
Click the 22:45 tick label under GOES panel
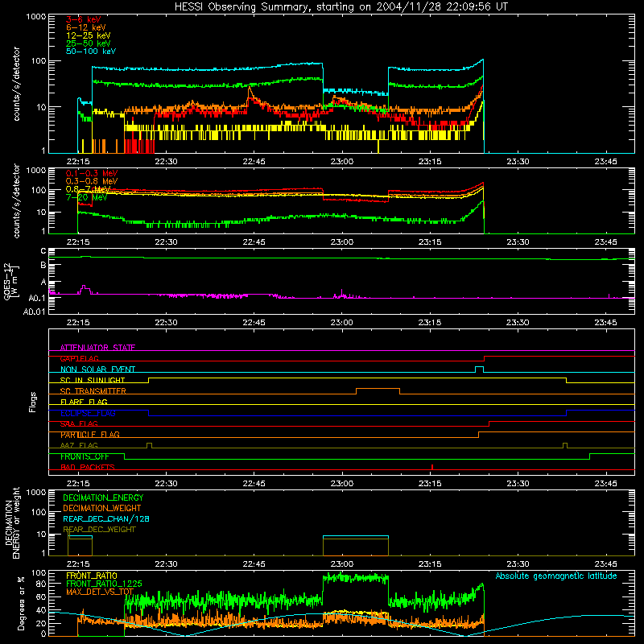(x=254, y=323)
